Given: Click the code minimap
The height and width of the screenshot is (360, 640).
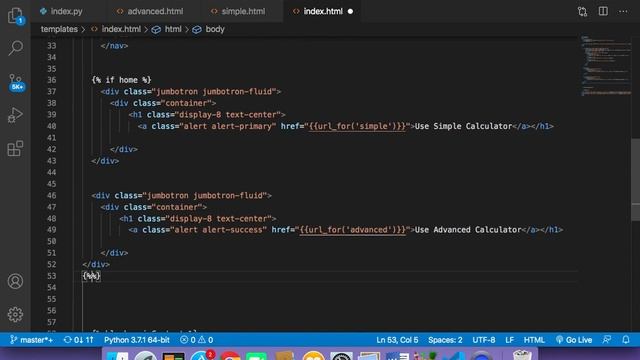Looking at the screenshot, I should [606, 65].
